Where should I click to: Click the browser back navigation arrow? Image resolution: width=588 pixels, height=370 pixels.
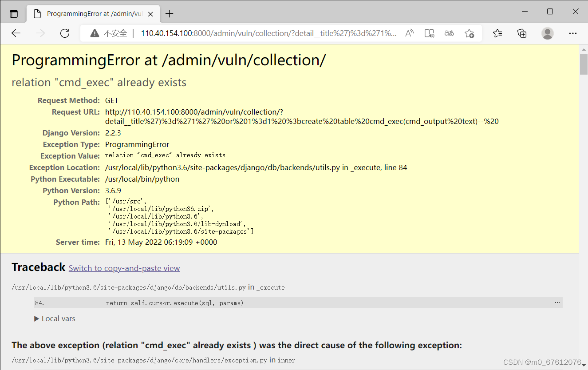[x=16, y=33]
